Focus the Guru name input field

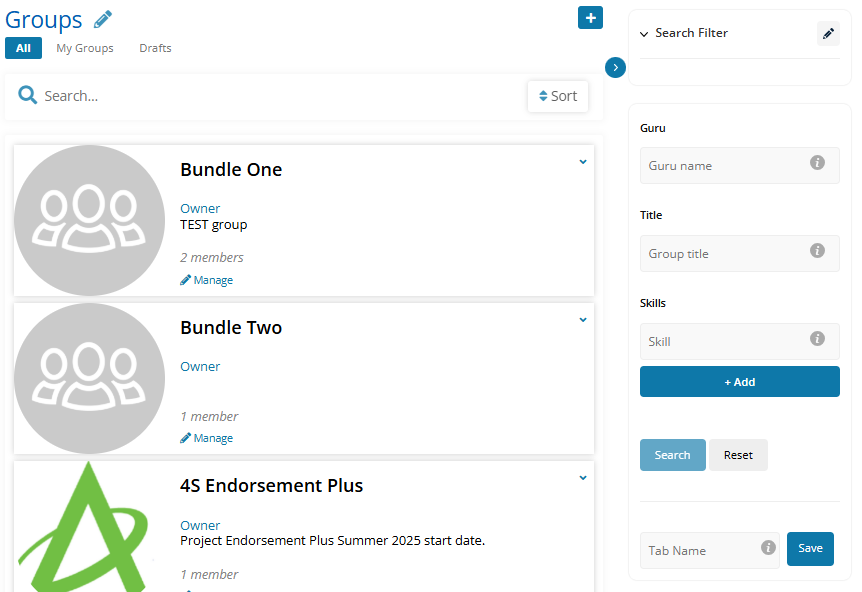(739, 165)
